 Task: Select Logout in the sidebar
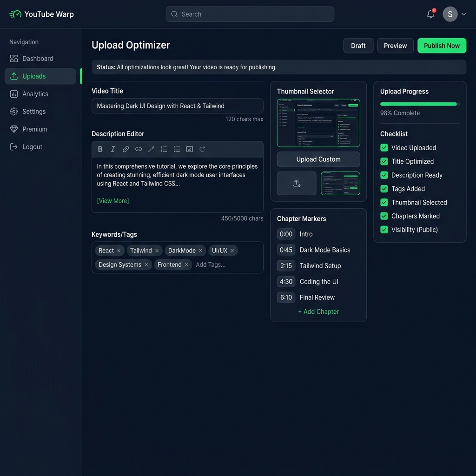[x=40, y=146]
